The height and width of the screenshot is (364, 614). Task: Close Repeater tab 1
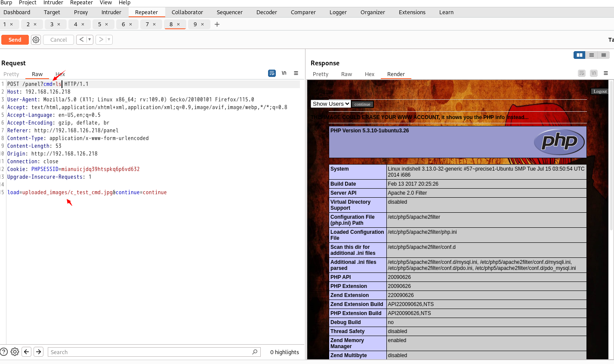[12, 24]
